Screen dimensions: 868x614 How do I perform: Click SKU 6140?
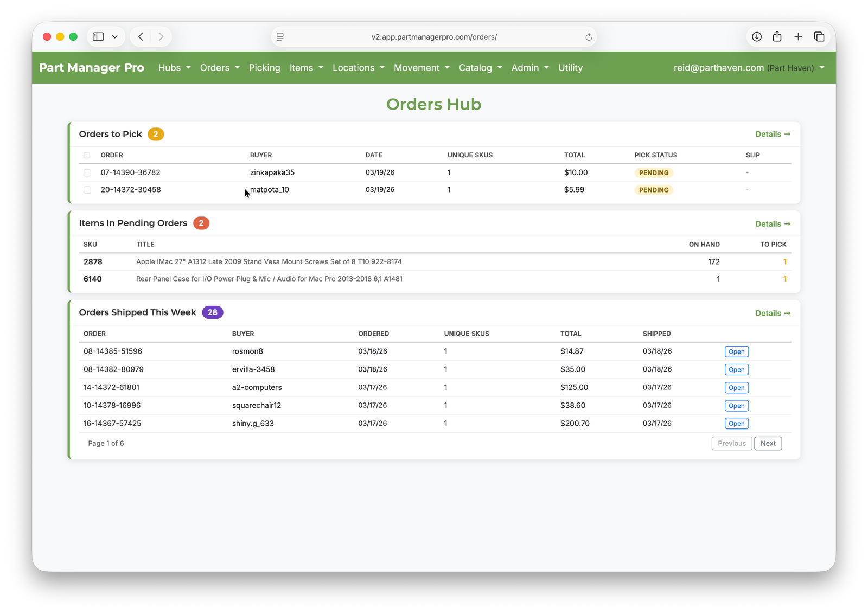tap(93, 279)
